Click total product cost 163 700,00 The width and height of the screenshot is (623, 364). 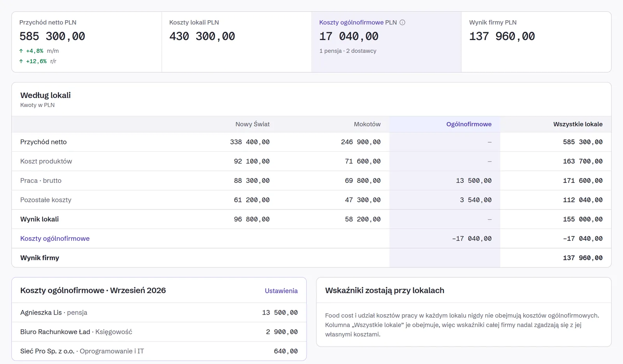click(x=583, y=161)
